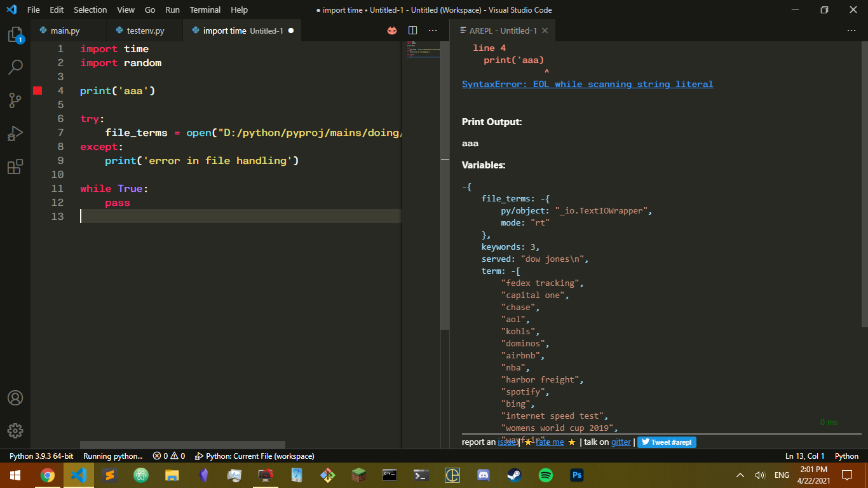
Task: Open AREPL panel More Actions menu
Action: click(x=851, y=30)
